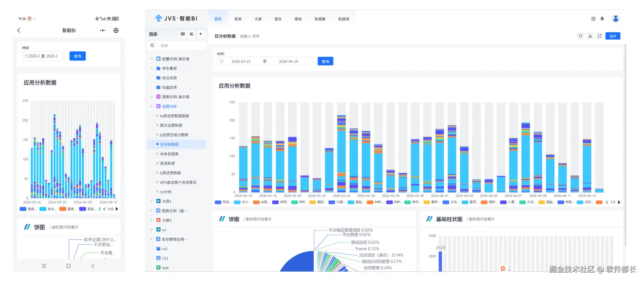644x281 pixels.
Task: Click the start date 2026-03-15 field
Action: (x=241, y=62)
